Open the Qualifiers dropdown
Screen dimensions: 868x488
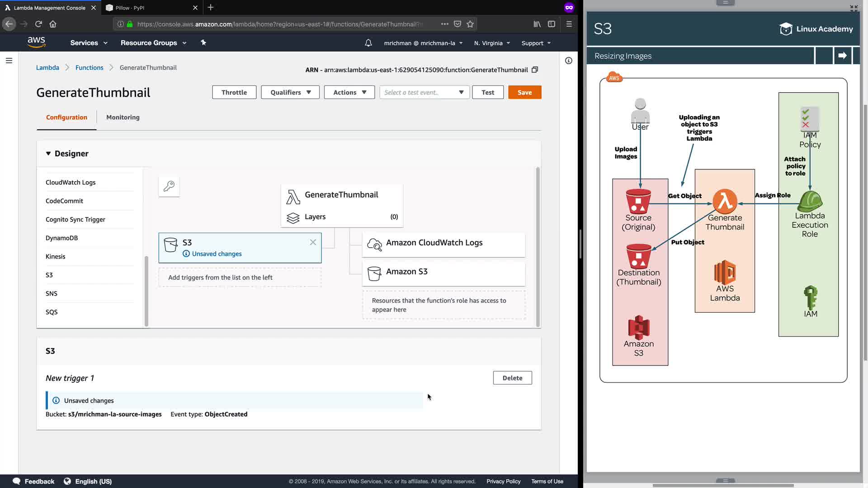pyautogui.click(x=290, y=92)
